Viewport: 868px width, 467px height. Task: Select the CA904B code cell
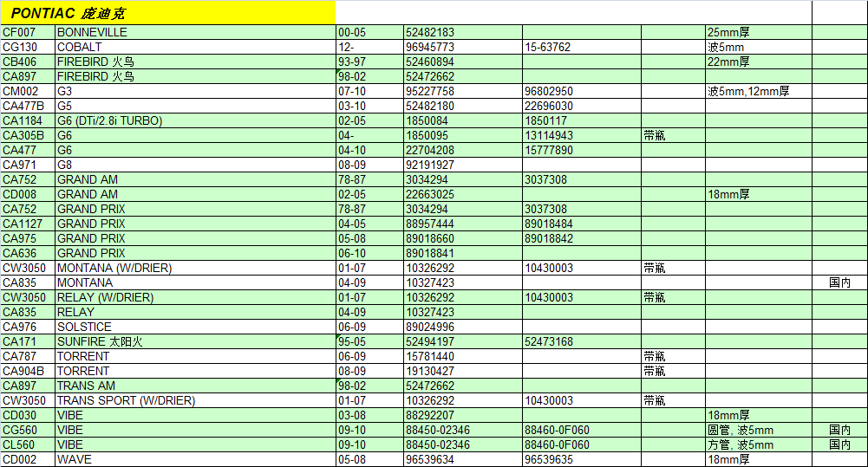coord(28,371)
